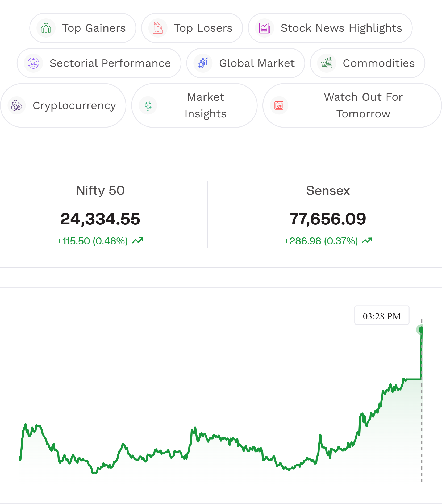Click the green marker dot on the chart

click(421, 330)
